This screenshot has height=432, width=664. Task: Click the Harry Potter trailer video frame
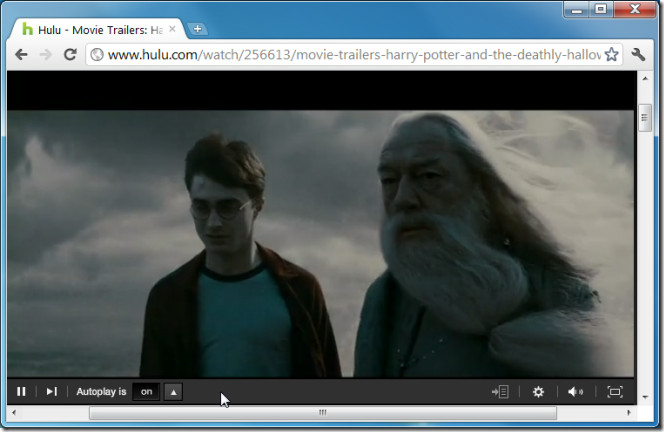(x=321, y=244)
